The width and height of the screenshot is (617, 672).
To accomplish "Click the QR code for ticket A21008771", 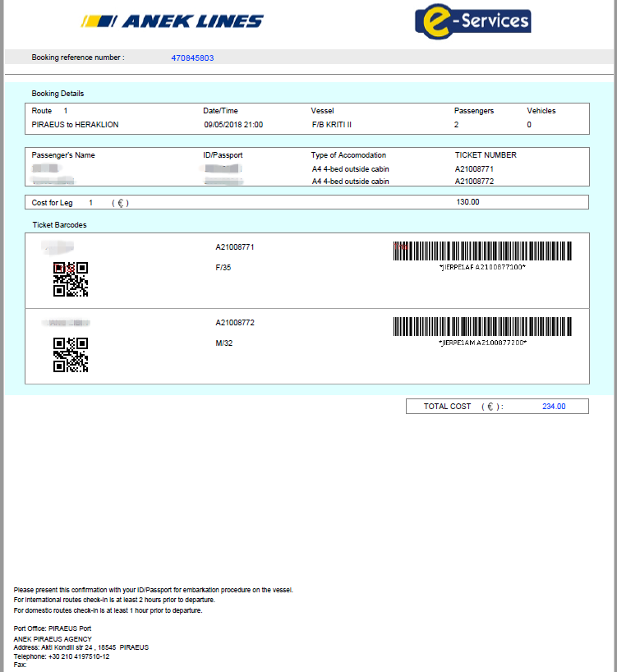I will pos(71,279).
